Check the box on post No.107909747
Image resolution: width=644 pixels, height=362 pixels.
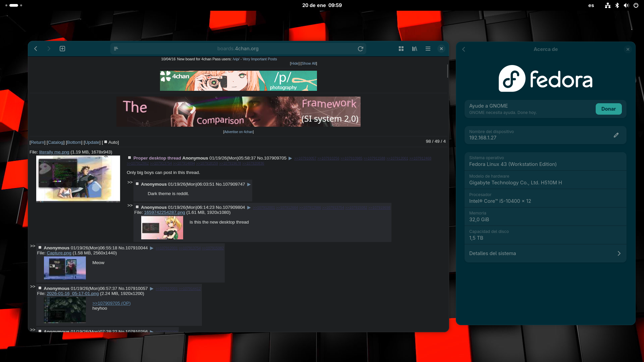point(137,184)
